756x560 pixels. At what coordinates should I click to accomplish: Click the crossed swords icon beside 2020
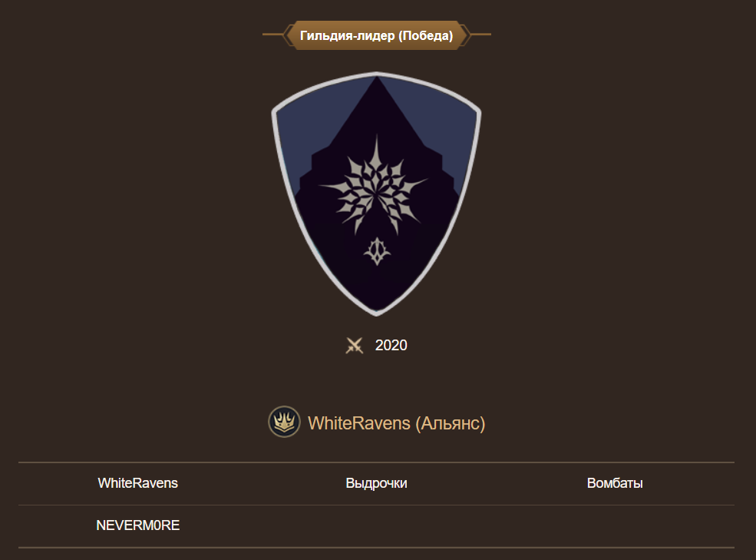[x=355, y=346]
